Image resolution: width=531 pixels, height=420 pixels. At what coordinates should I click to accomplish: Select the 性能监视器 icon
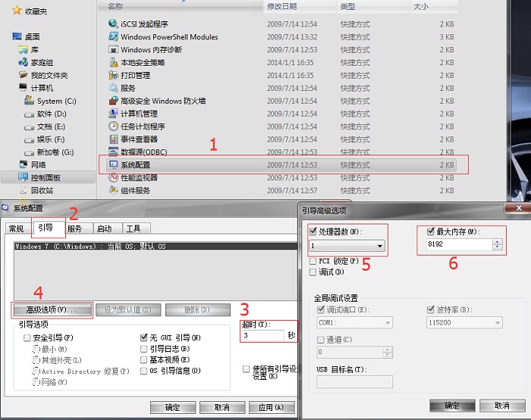point(113,177)
